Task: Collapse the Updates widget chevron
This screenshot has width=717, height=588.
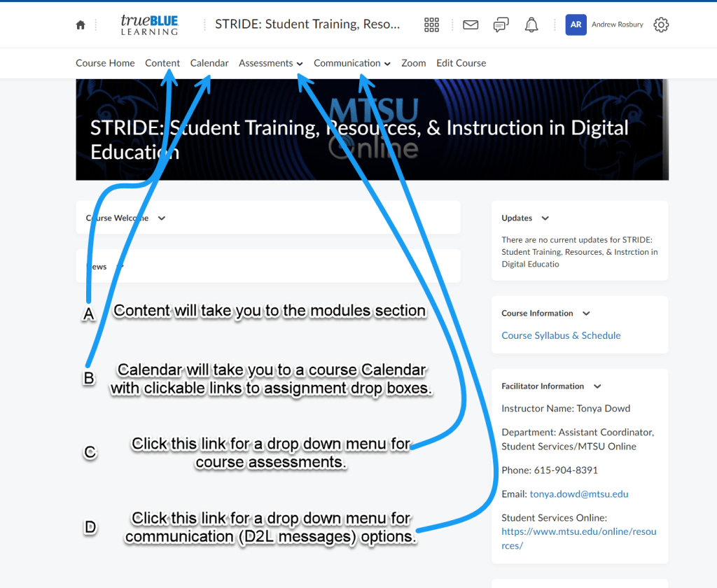Action: point(545,218)
